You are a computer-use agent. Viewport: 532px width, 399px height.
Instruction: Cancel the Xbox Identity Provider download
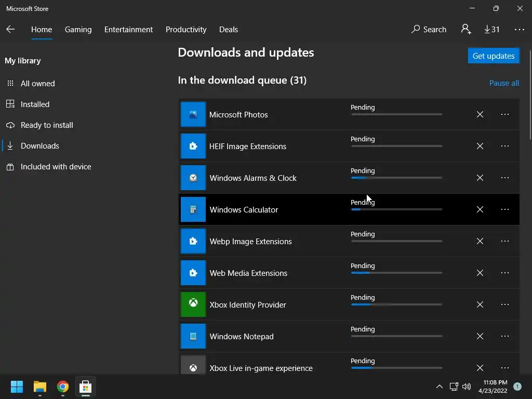coord(480,304)
